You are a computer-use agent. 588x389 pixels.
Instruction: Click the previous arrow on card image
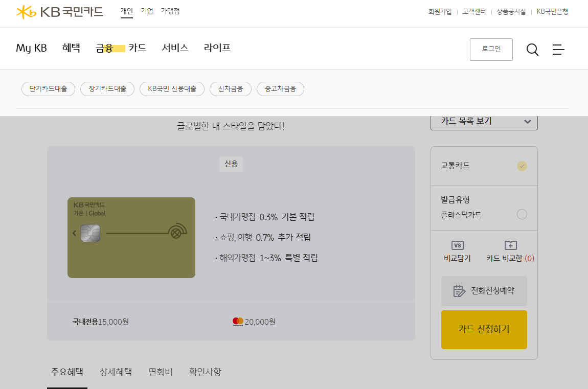coord(74,233)
